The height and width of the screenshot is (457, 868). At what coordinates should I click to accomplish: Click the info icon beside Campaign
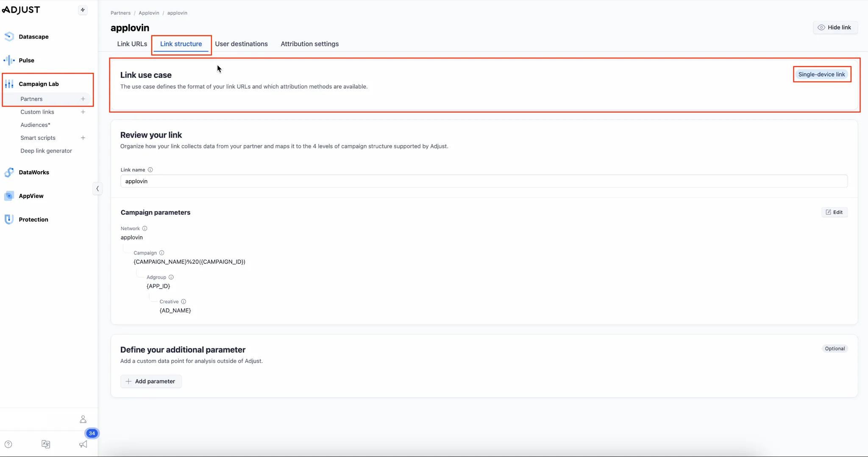[x=161, y=253]
